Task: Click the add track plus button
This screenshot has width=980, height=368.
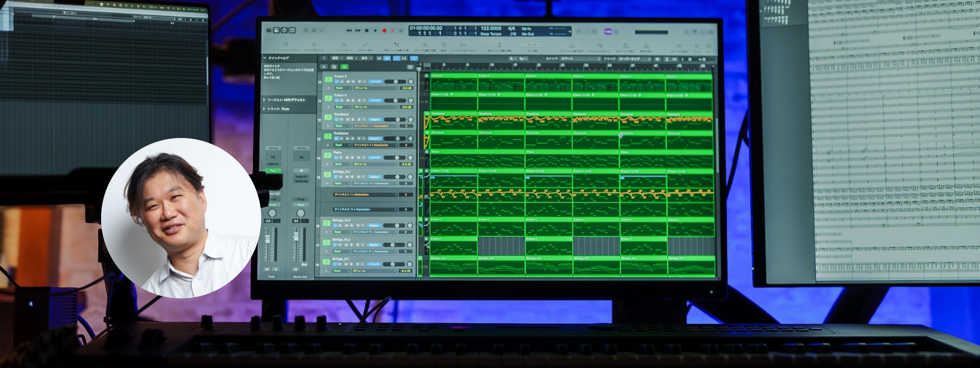Action: (325, 67)
